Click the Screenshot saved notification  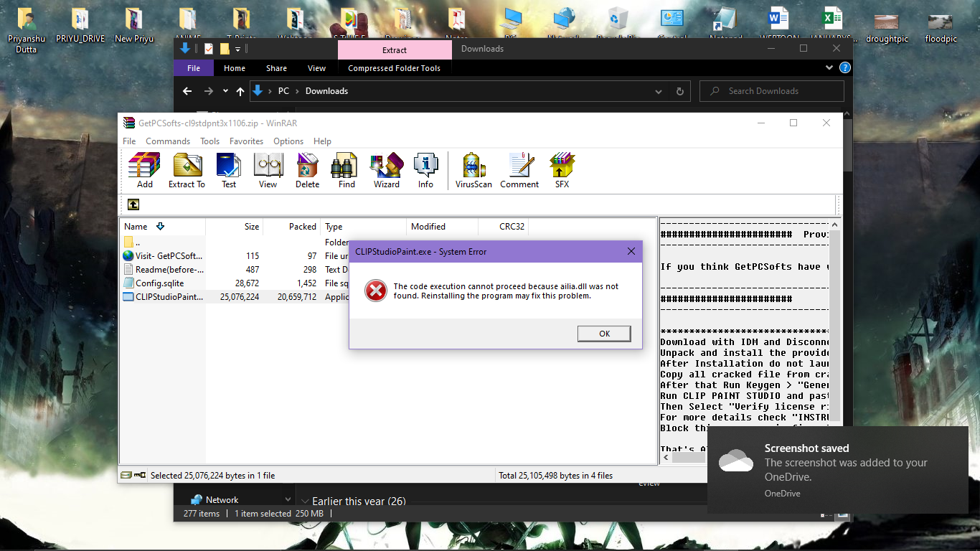tap(838, 470)
